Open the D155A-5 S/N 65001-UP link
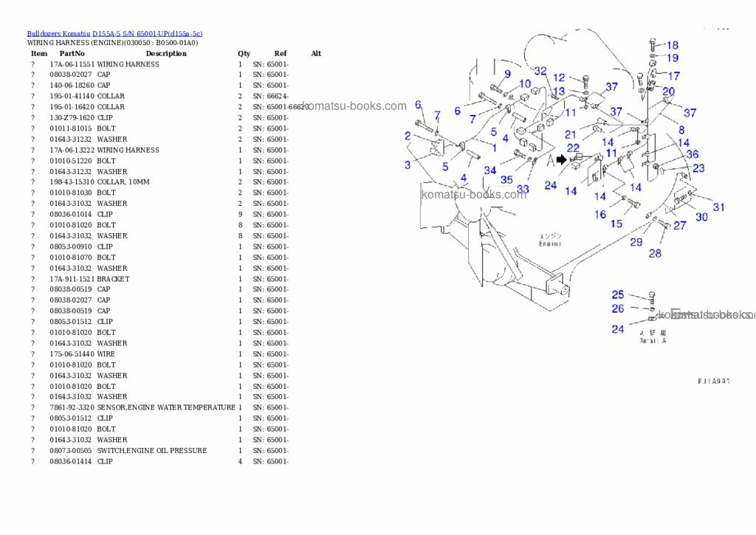This screenshot has height=535, width=756. (x=147, y=34)
